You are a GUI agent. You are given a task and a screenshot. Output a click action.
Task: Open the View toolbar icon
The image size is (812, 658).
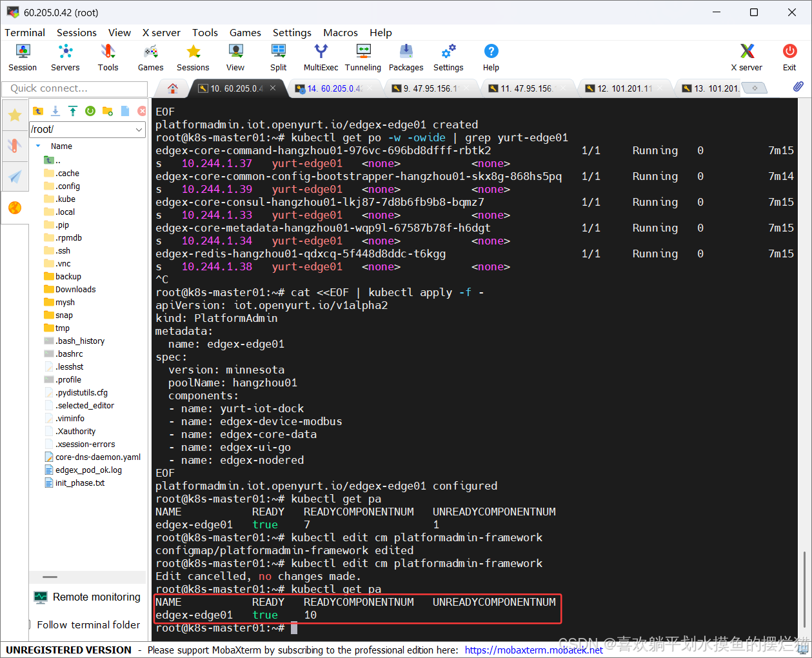pyautogui.click(x=235, y=57)
